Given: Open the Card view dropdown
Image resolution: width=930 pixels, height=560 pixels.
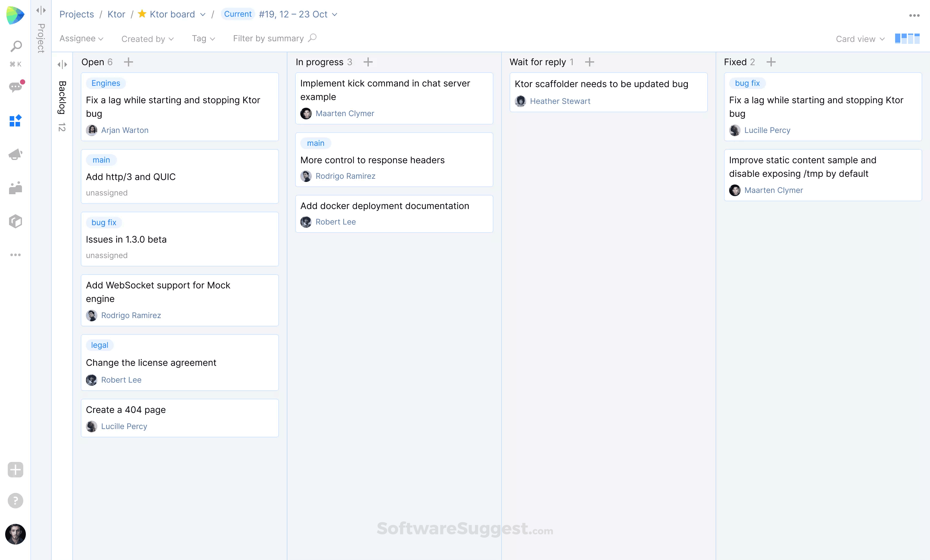Looking at the screenshot, I should [859, 39].
